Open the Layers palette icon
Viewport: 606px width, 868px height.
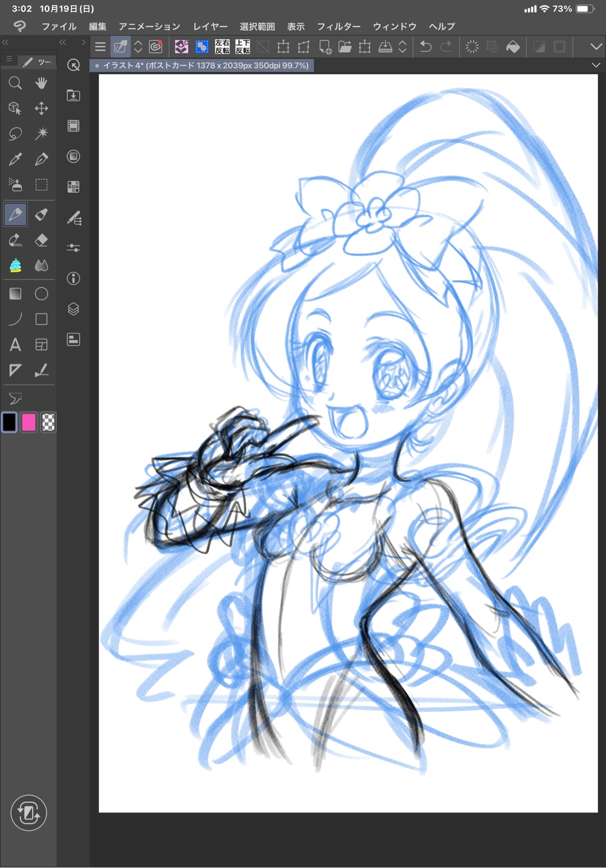point(74,309)
